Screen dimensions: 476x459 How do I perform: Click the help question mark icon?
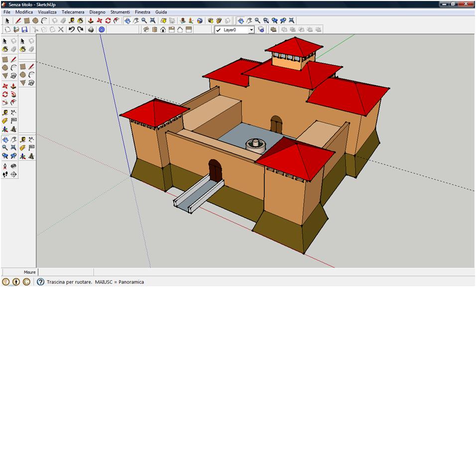(40, 282)
